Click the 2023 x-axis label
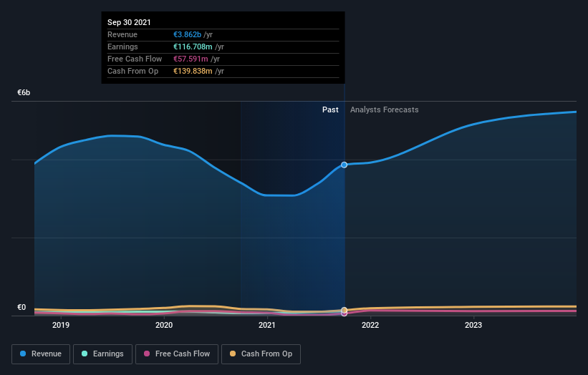This screenshot has width=588, height=375. (x=473, y=325)
